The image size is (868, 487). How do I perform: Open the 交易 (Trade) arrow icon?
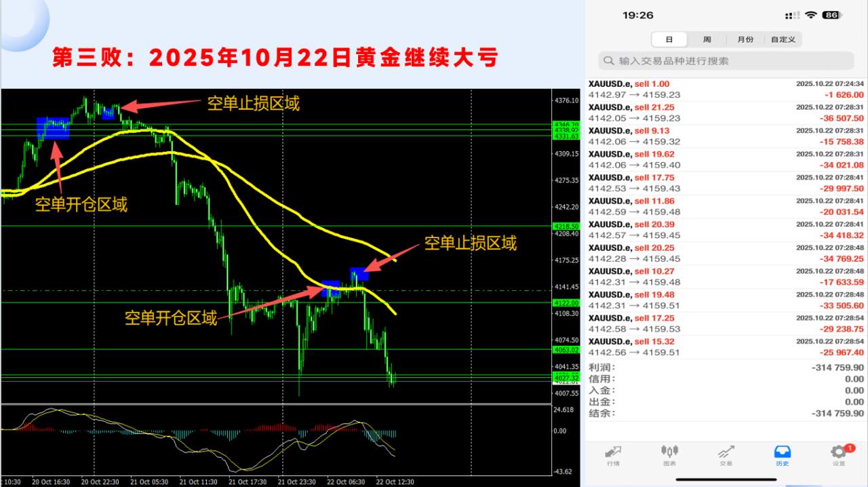(726, 452)
